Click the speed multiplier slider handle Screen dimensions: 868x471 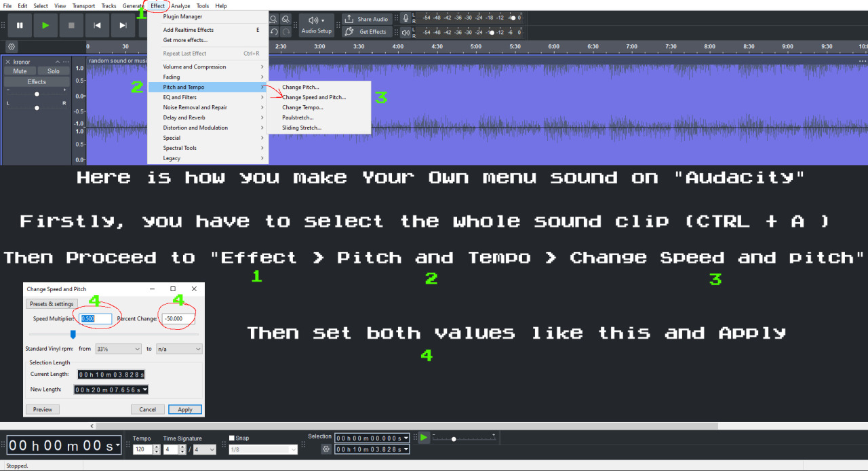73,334
